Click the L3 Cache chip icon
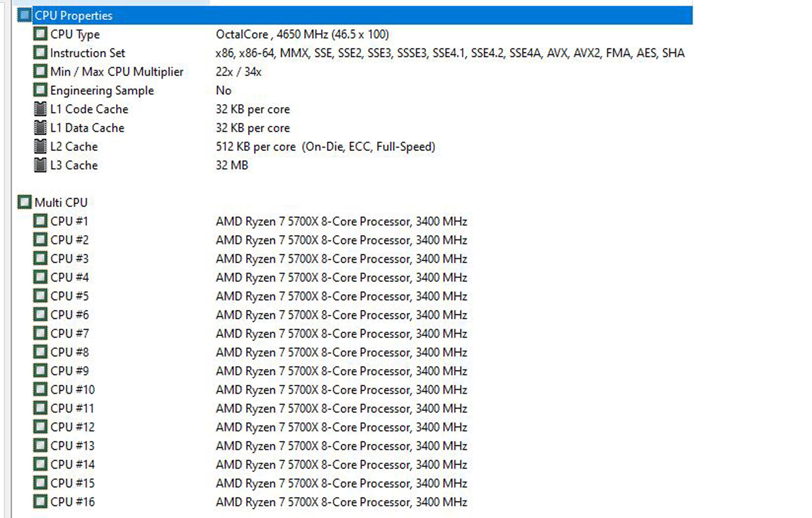The height and width of the screenshot is (518, 812). coord(40,165)
